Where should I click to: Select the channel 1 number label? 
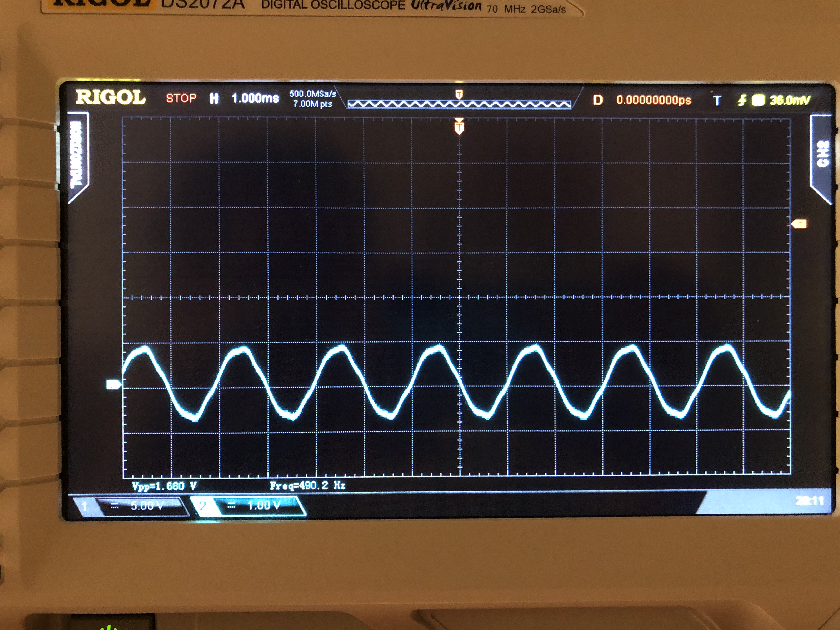84,506
